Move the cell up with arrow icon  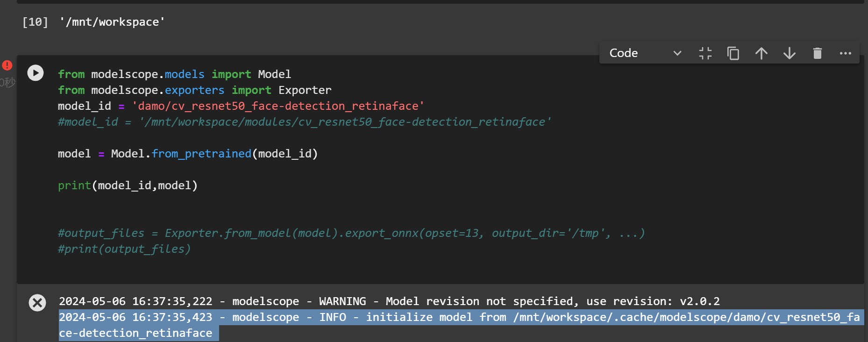coord(761,53)
